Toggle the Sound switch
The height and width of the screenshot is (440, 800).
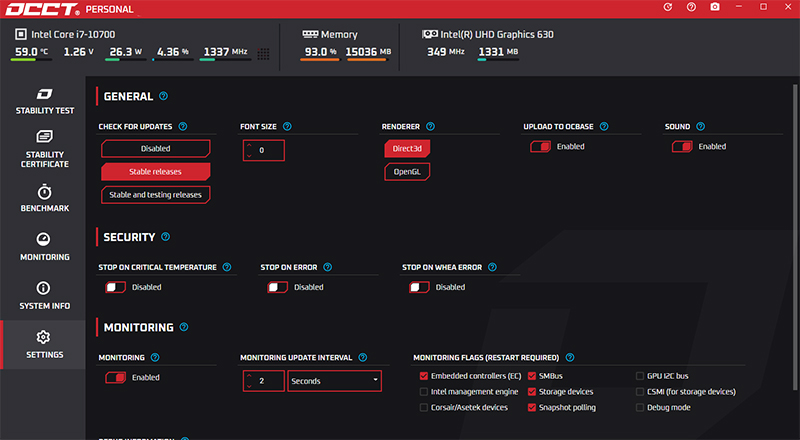coord(682,147)
